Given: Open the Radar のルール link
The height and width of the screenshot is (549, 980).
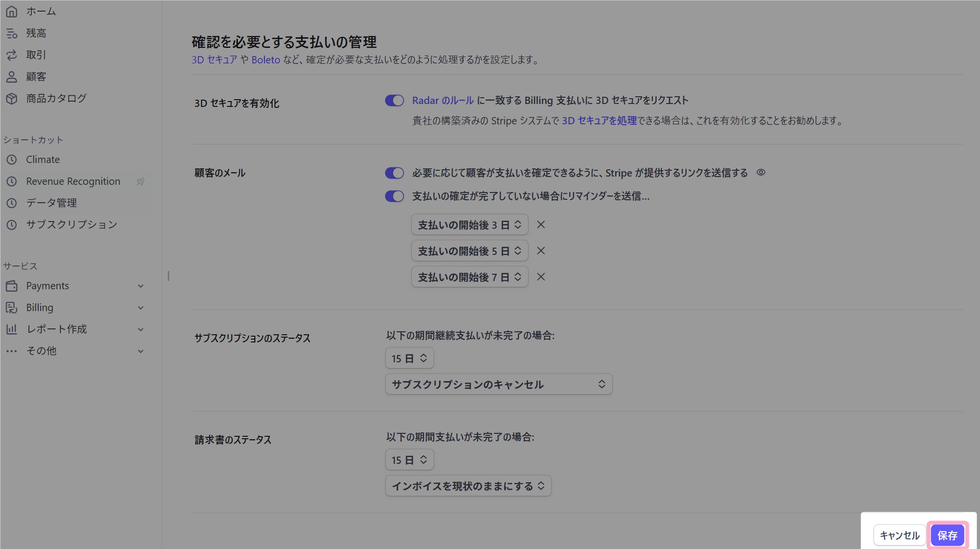Looking at the screenshot, I should (443, 100).
